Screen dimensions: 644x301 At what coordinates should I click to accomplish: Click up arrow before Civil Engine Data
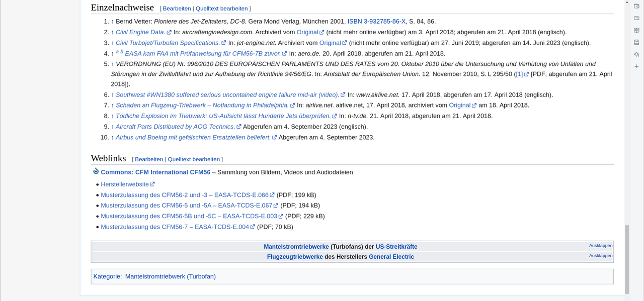(x=112, y=32)
